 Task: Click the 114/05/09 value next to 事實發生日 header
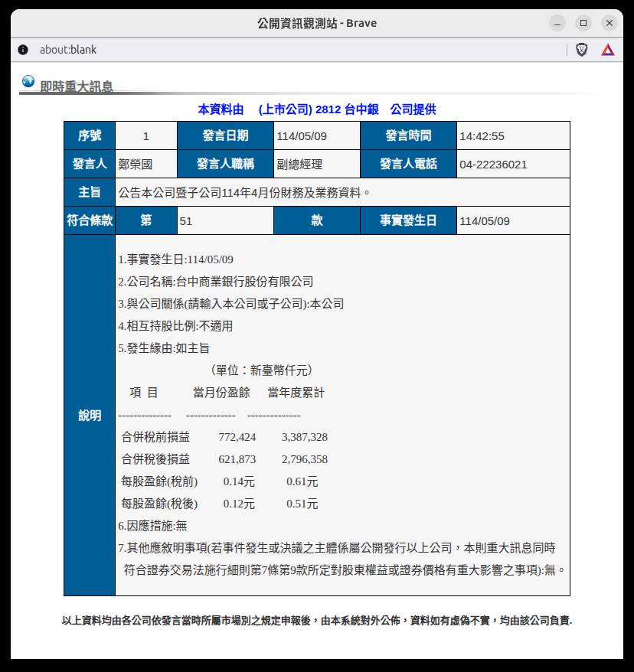[x=485, y=221]
